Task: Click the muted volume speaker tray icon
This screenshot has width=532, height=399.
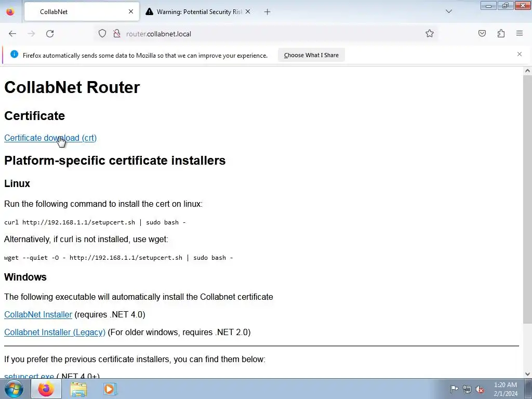Action: [x=480, y=389]
